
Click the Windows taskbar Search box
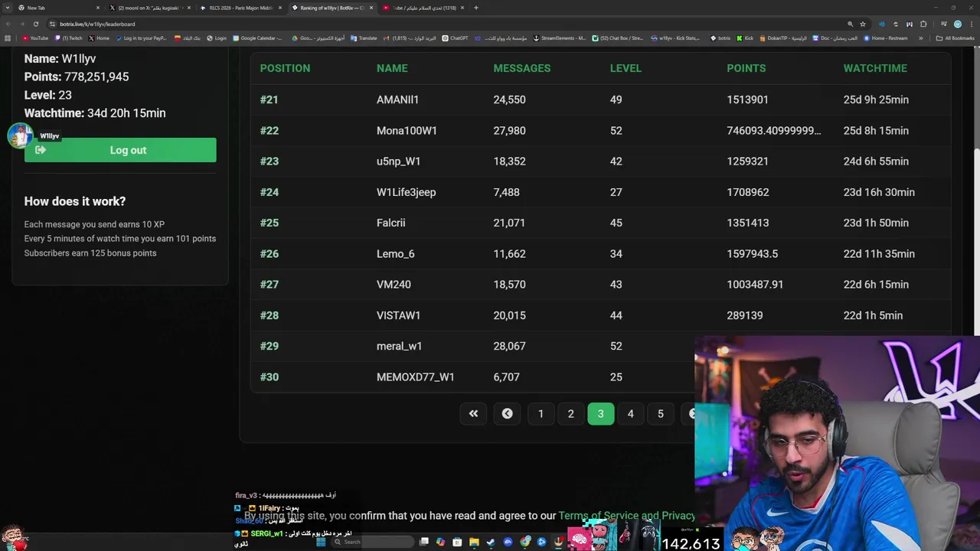pyautogui.click(x=374, y=542)
